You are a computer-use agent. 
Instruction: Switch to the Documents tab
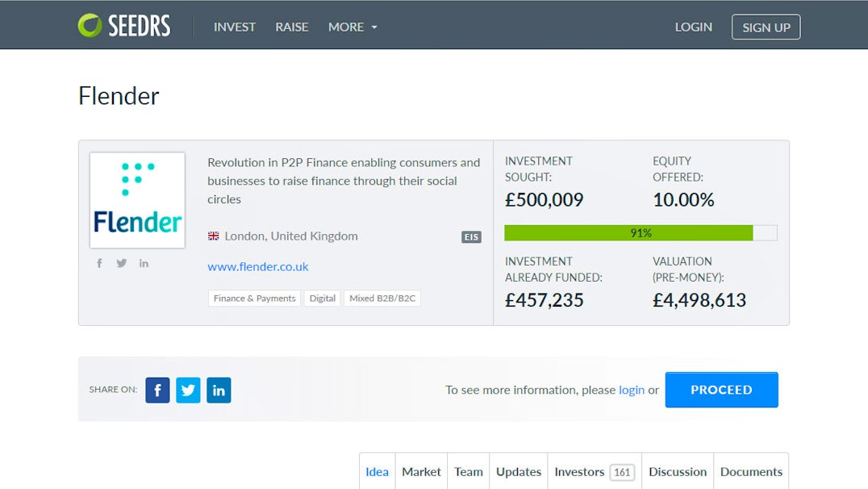tap(751, 472)
